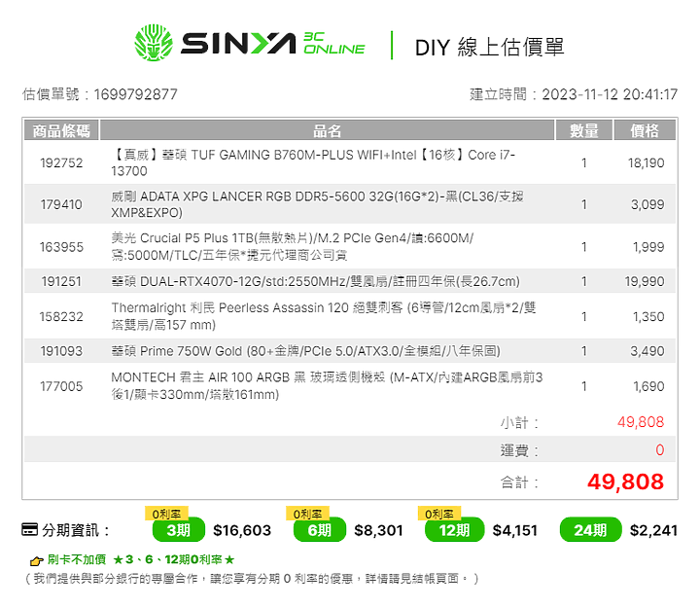Click the TUF GAMING B760M-PLUS WIFI product name

(313, 163)
